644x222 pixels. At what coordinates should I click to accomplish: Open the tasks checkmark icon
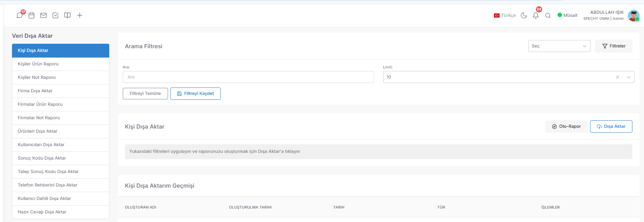point(55,15)
